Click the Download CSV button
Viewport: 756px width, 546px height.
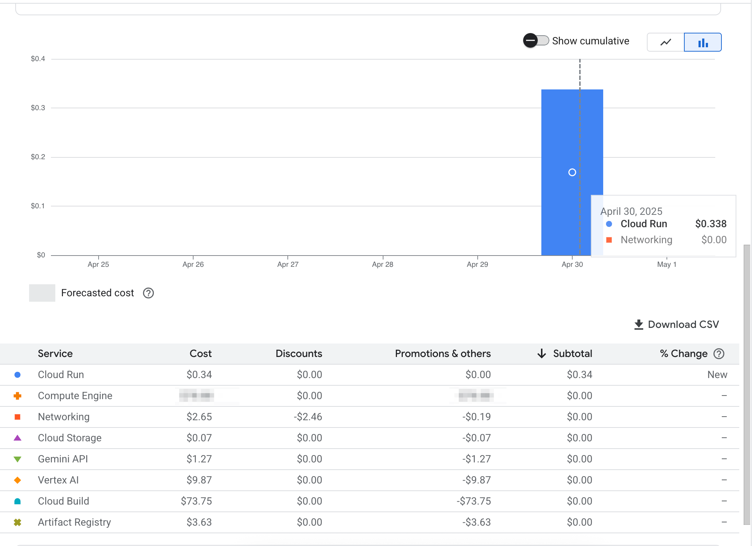(x=677, y=324)
